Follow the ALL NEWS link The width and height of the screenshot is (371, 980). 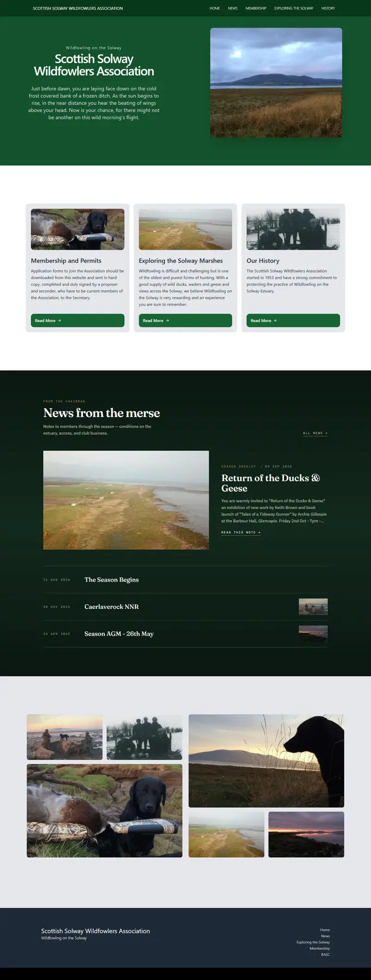coord(315,433)
